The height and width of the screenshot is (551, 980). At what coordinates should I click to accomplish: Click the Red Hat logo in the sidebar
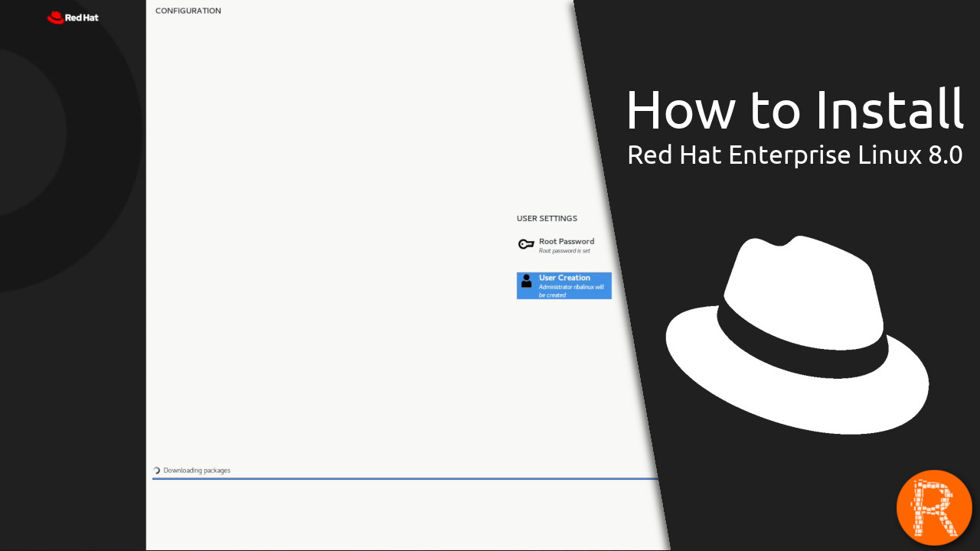point(73,18)
